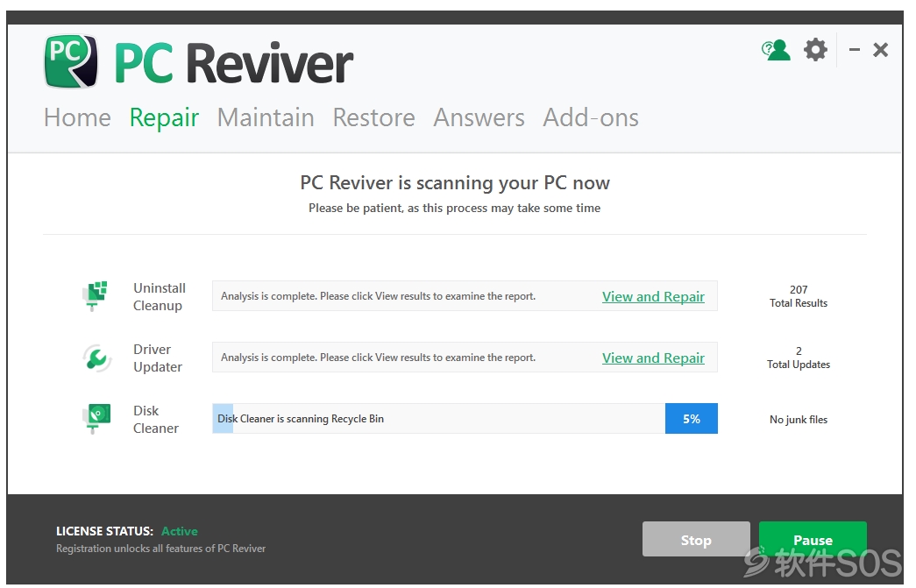Click the Driver Updater wrench icon
The width and height of the screenshot is (916, 588).
click(x=96, y=358)
